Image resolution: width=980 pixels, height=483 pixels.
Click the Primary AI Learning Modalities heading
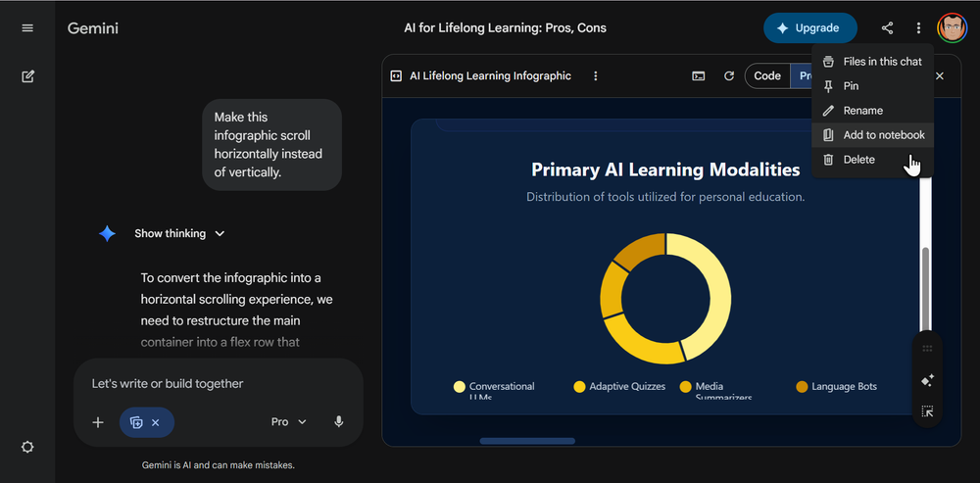(x=665, y=169)
